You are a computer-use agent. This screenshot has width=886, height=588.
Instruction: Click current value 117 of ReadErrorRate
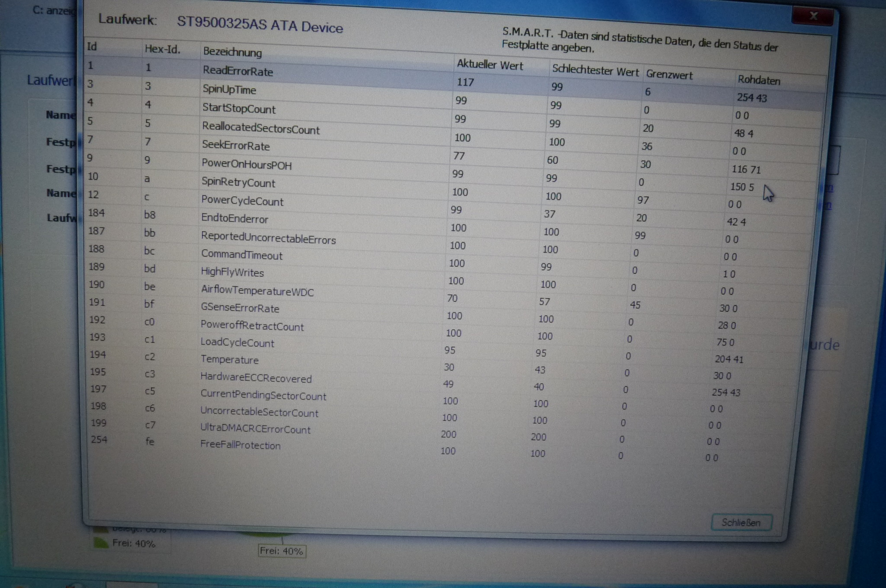coord(465,82)
